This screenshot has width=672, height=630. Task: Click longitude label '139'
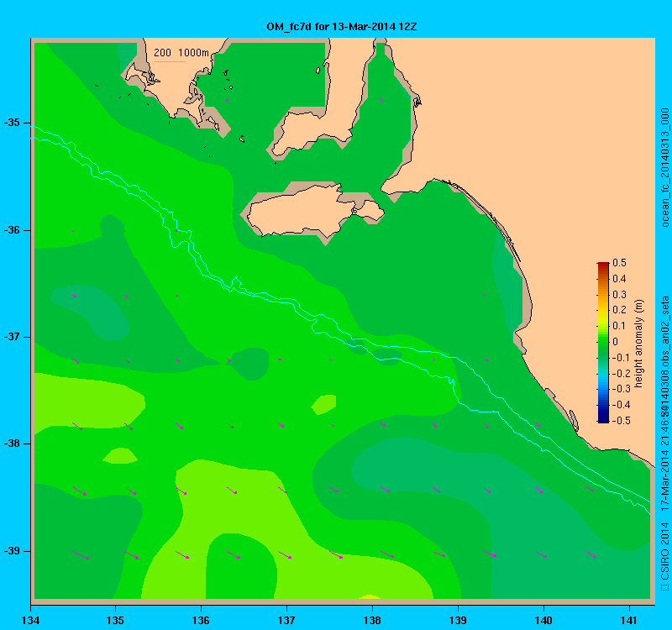coord(458,620)
